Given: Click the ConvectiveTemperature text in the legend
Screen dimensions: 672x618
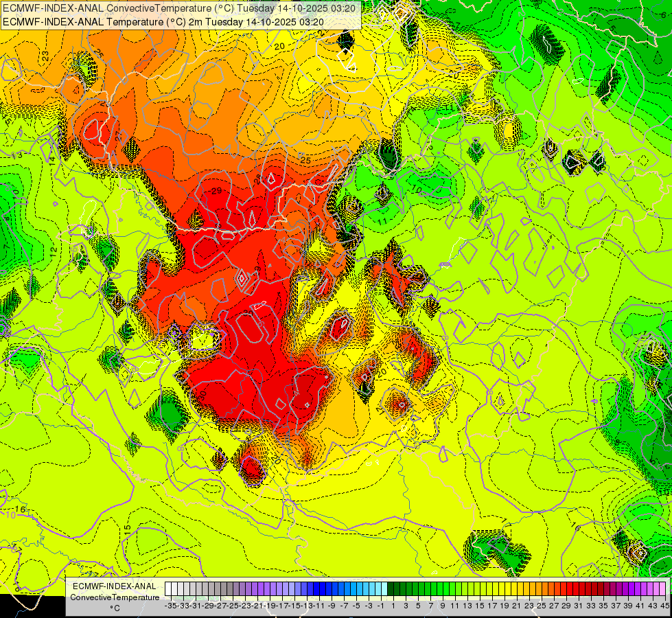Looking at the screenshot, I should 115,597.
